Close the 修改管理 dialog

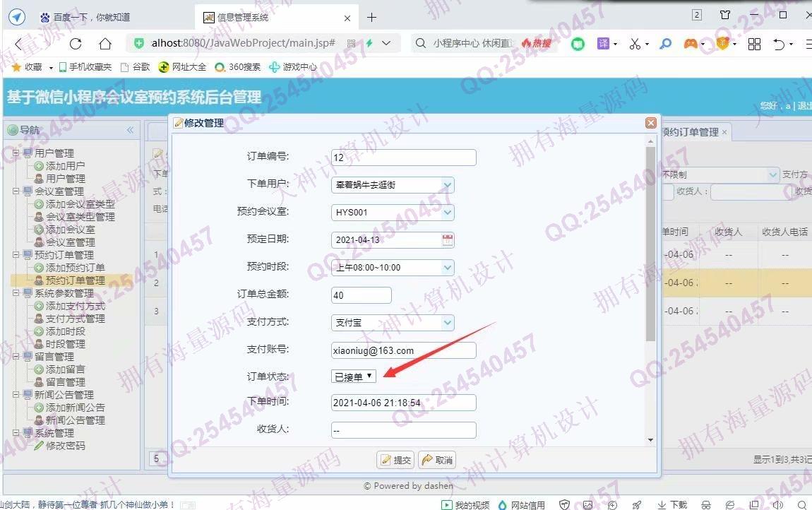651,123
